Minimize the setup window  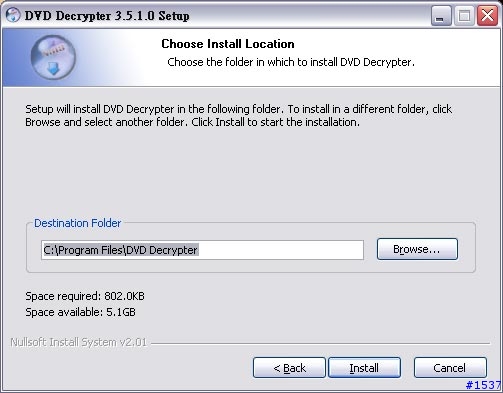pyautogui.click(x=441, y=16)
